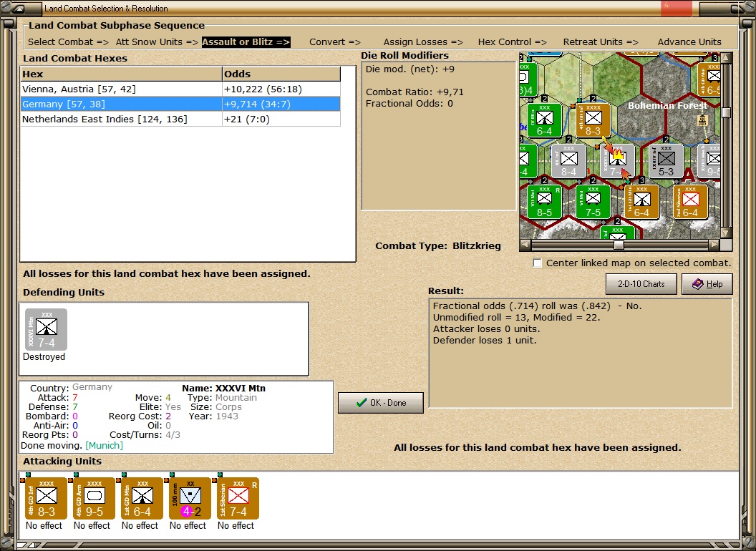
Task: Click the window icon in title bar corner
Action: click(19, 8)
